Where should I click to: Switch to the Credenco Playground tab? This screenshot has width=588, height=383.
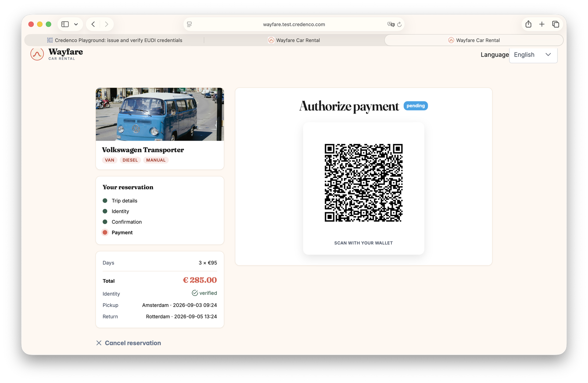tap(115, 40)
